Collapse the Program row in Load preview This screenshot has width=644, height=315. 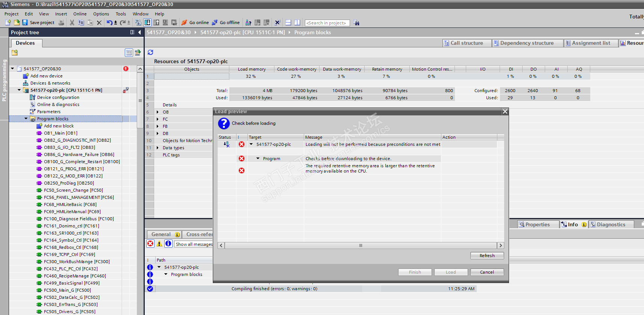(x=258, y=159)
